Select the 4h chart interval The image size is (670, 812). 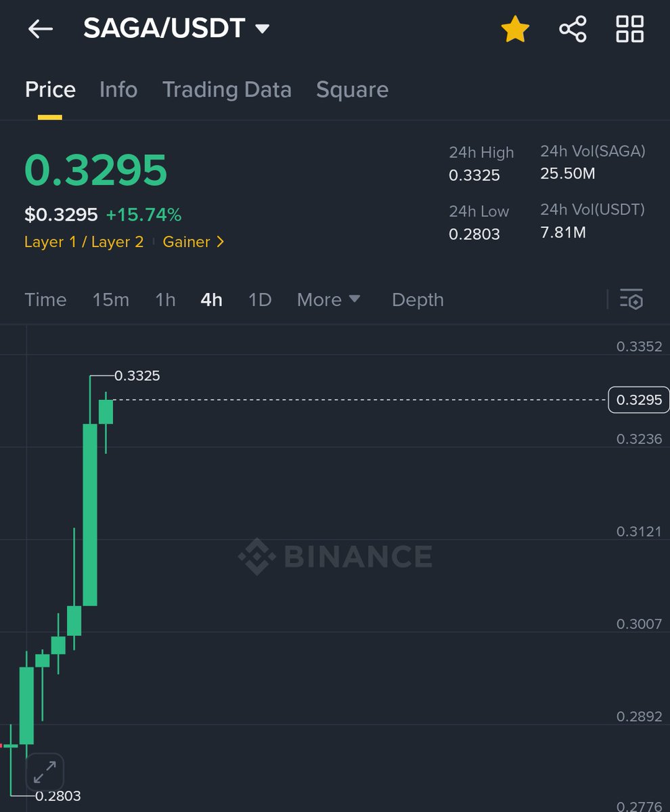click(211, 300)
